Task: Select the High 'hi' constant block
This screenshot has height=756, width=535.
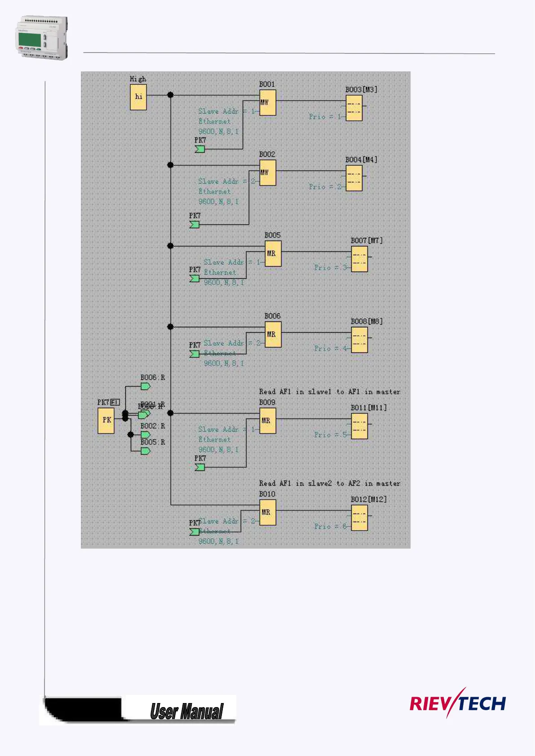Action: [138, 97]
